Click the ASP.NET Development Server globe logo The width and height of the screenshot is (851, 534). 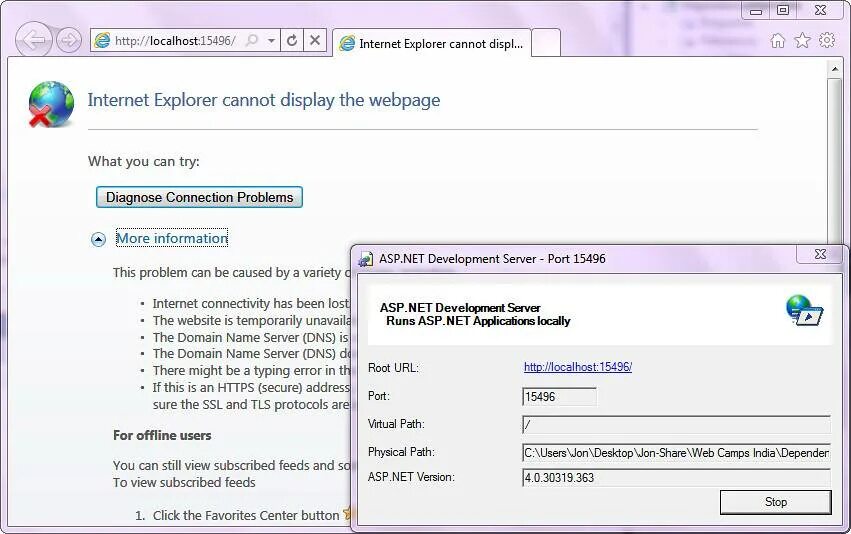click(x=805, y=310)
